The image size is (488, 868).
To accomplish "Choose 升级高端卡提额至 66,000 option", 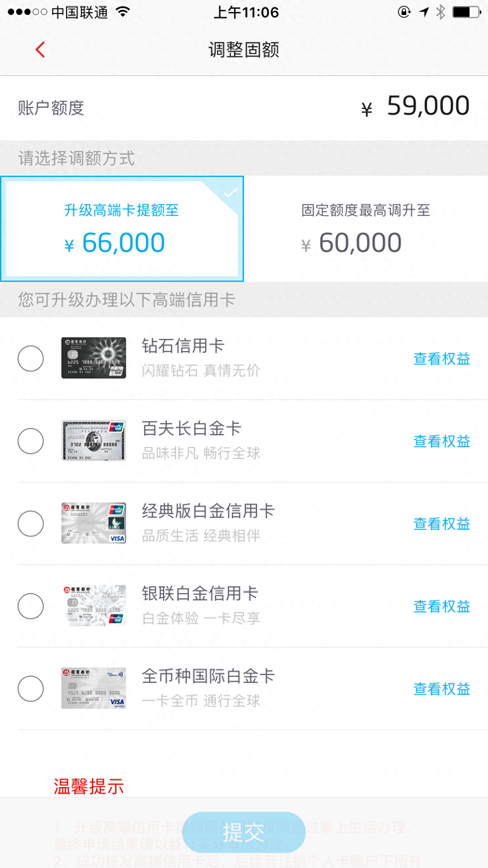I will pyautogui.click(x=122, y=229).
